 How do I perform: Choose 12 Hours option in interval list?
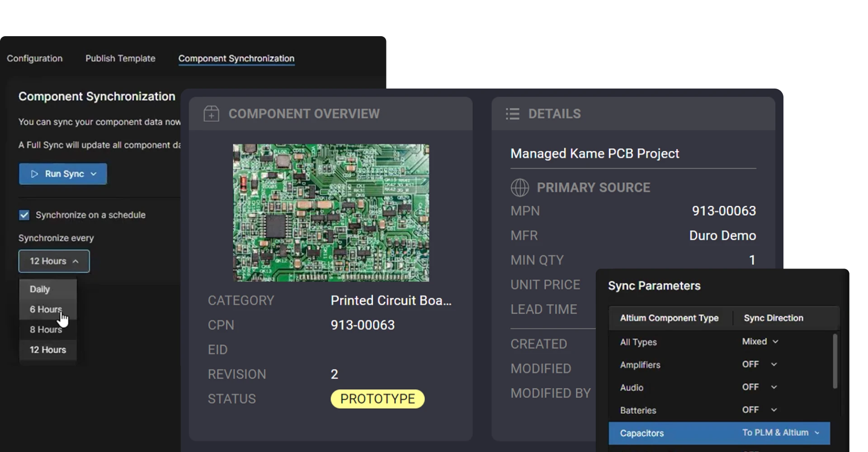click(x=48, y=350)
